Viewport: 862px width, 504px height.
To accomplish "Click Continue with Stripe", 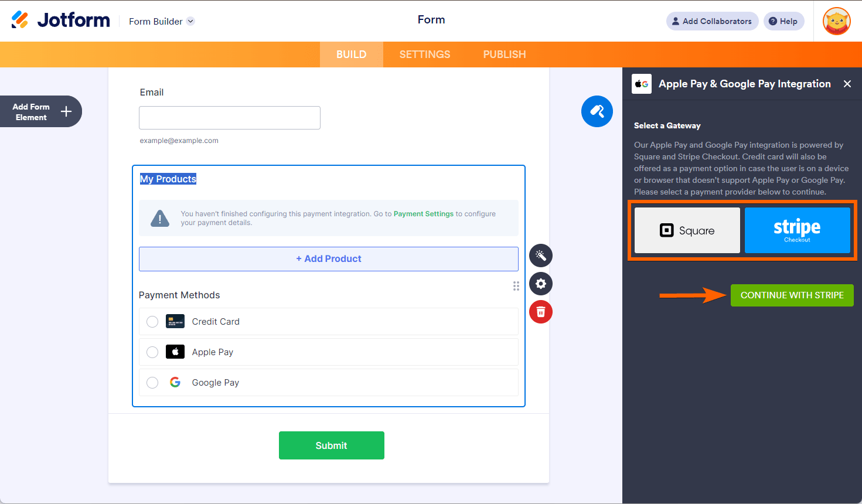I will tap(792, 295).
